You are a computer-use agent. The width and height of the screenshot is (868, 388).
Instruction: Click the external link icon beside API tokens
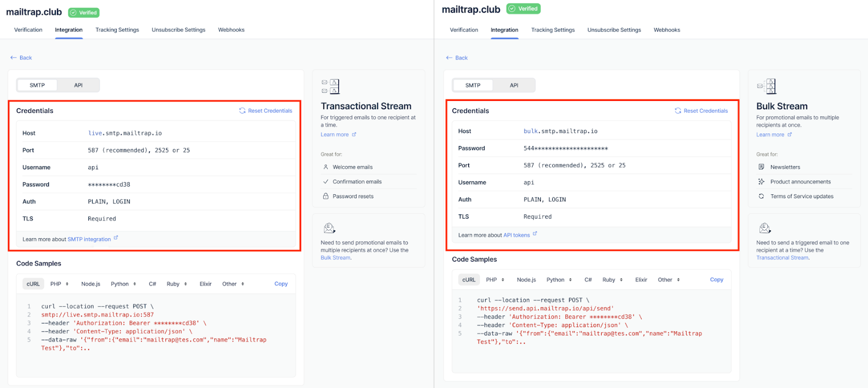click(x=535, y=234)
